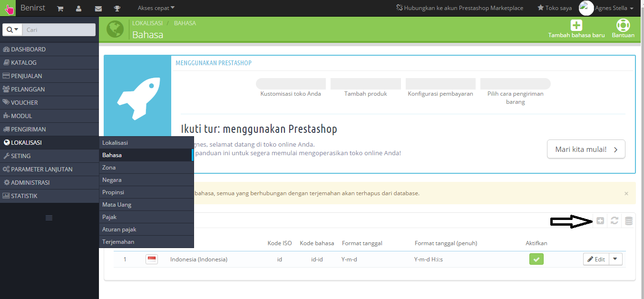
Task: Open the Parameter Lanjutan menu
Action: click(49, 169)
